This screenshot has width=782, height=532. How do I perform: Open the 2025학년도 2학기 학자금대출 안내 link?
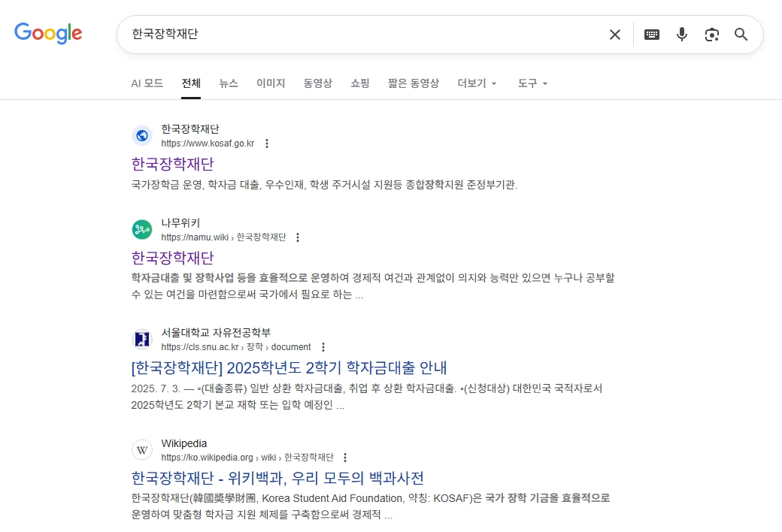coord(289,368)
